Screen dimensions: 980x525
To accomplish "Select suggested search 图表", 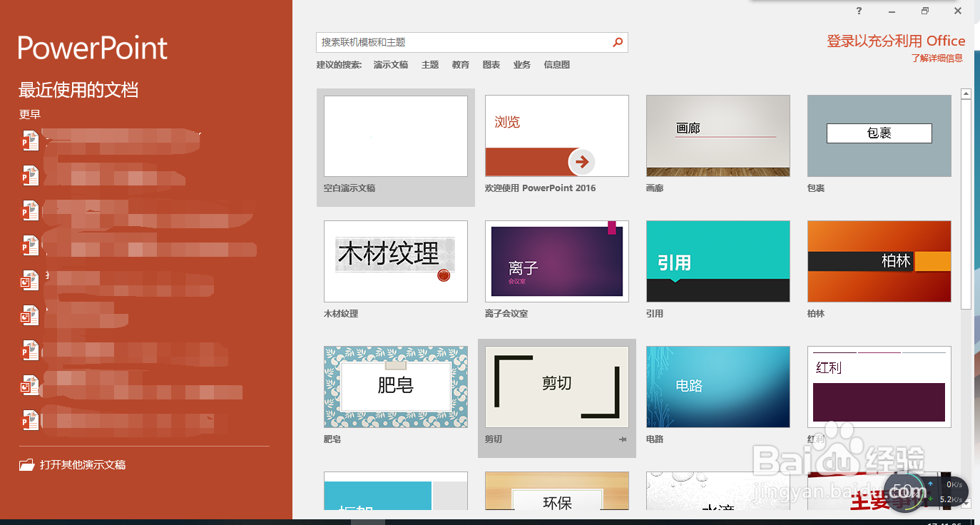I will point(491,65).
